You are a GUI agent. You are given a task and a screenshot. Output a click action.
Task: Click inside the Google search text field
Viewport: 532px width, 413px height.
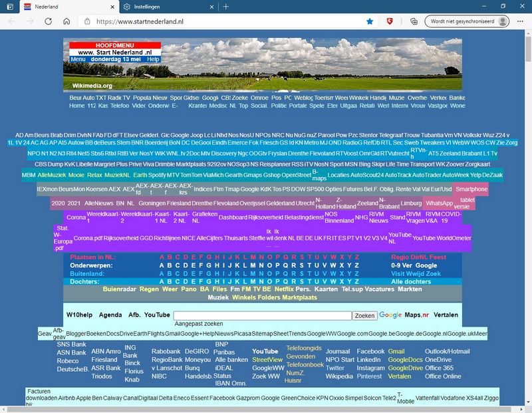[263, 316]
